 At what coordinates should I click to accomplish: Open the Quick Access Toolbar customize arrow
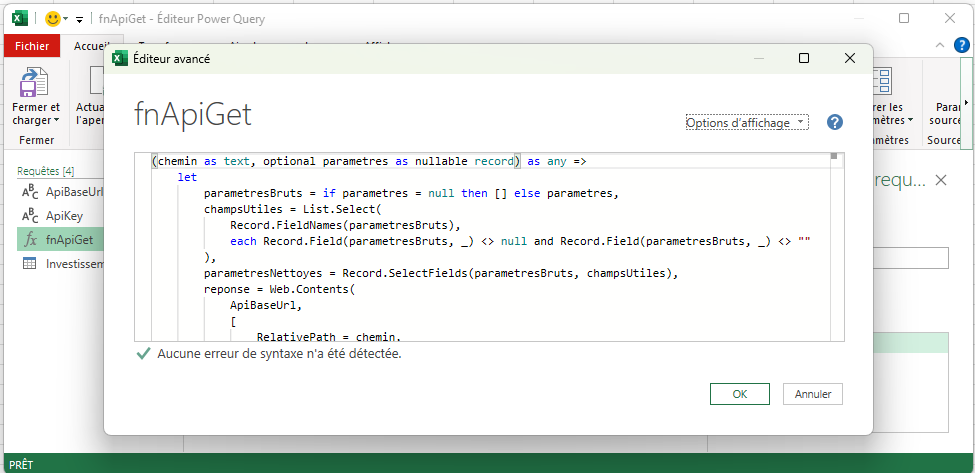[x=80, y=19]
